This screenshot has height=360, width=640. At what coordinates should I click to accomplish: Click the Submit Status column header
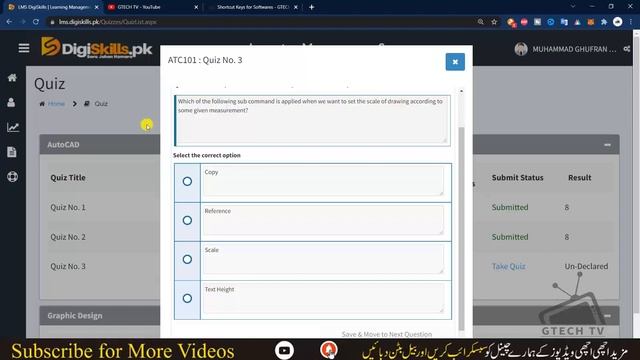(518, 178)
